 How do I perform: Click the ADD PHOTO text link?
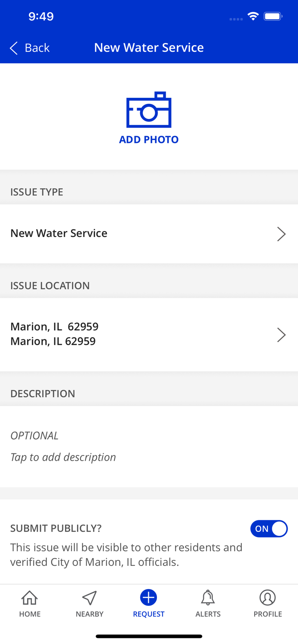pyautogui.click(x=149, y=140)
